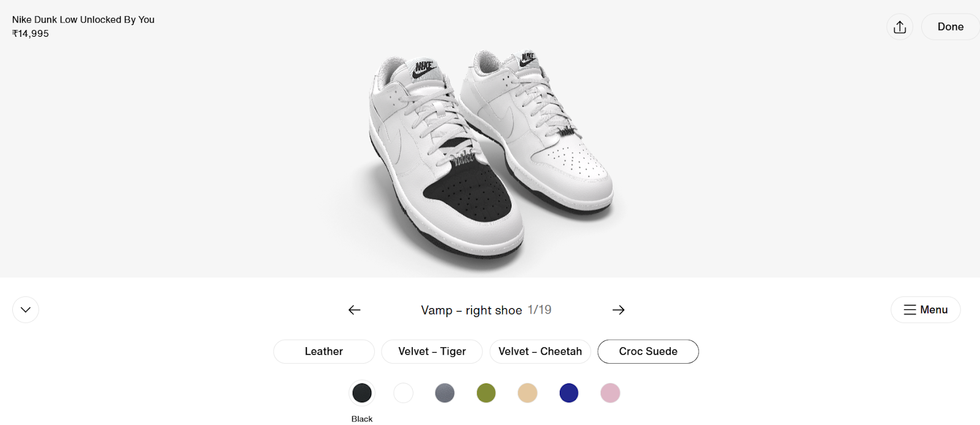Screen dimensions: 980x425
Task: Pick the beige tan color swatch
Action: 527,393
